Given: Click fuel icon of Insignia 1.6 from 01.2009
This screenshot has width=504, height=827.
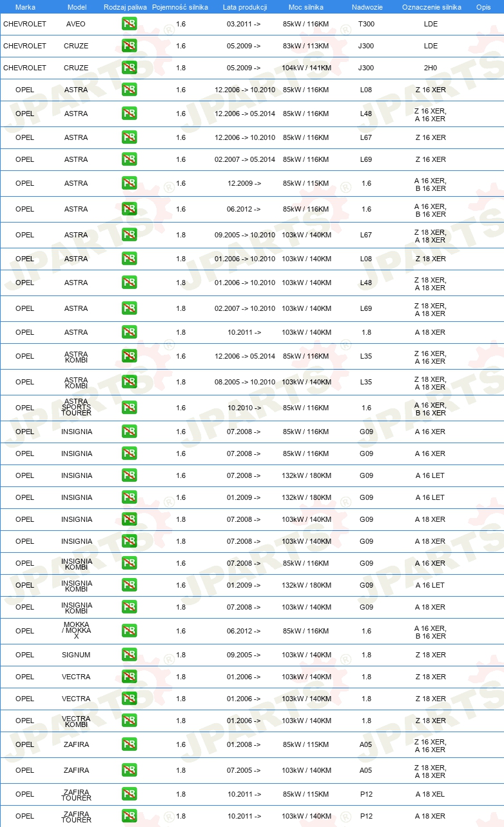Looking at the screenshot, I should click(129, 497).
